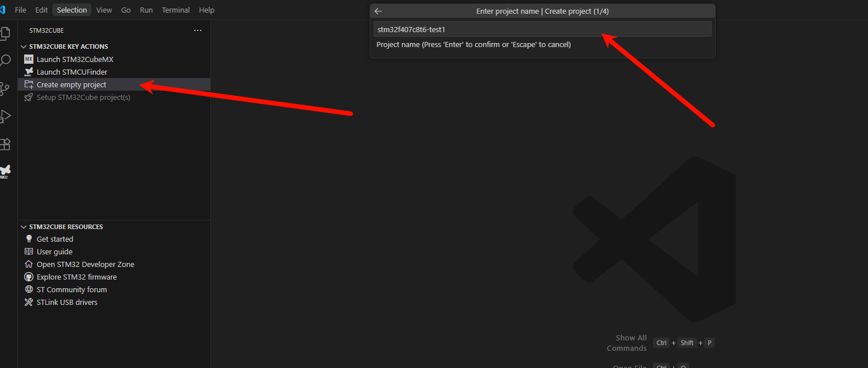
Task: Open the View menu
Action: click(x=104, y=10)
